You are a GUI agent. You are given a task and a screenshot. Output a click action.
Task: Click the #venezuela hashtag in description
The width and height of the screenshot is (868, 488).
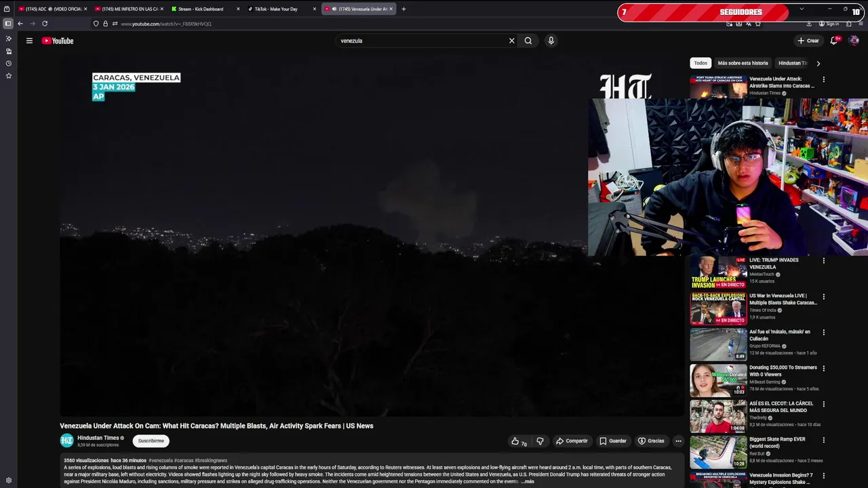(x=161, y=461)
